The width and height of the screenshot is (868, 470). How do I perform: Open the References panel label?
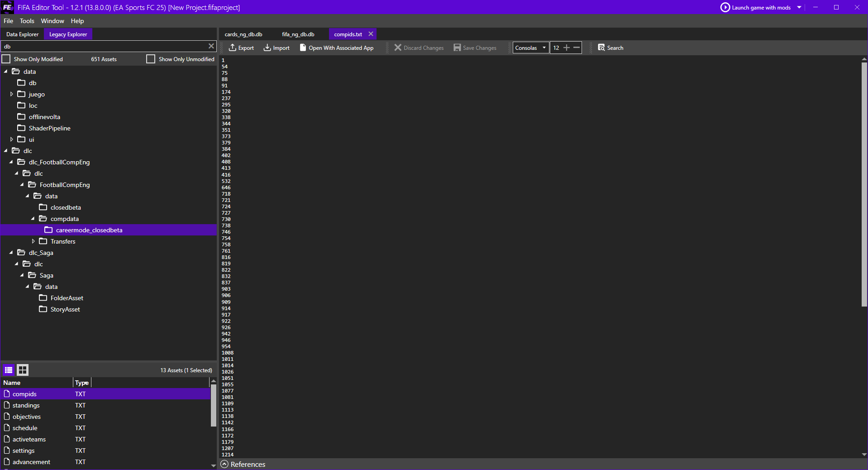pos(248,464)
